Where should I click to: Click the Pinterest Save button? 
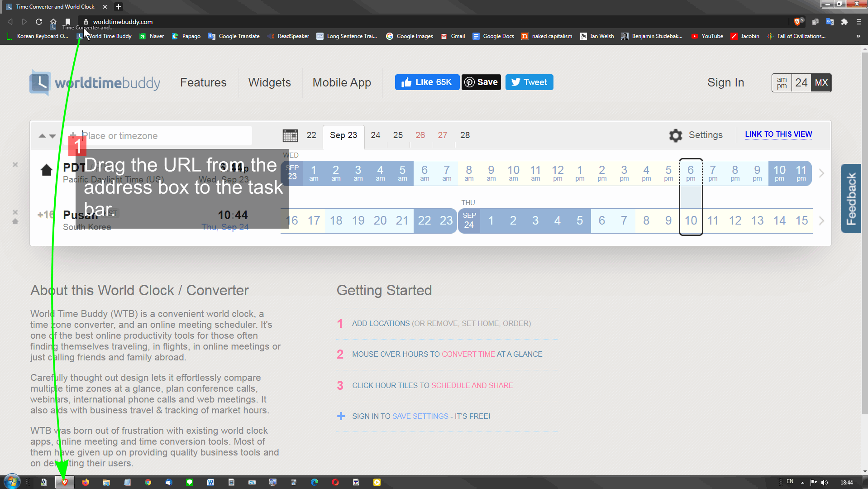481,82
